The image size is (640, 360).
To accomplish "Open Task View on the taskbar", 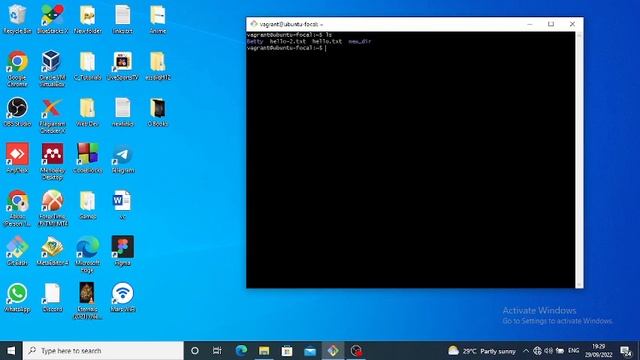I will click(x=217, y=351).
